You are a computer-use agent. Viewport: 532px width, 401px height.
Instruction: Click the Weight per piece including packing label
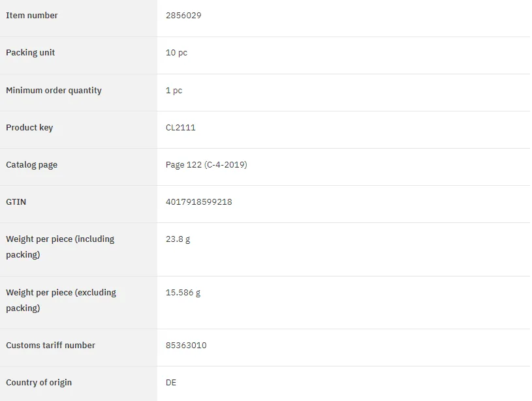pos(60,246)
